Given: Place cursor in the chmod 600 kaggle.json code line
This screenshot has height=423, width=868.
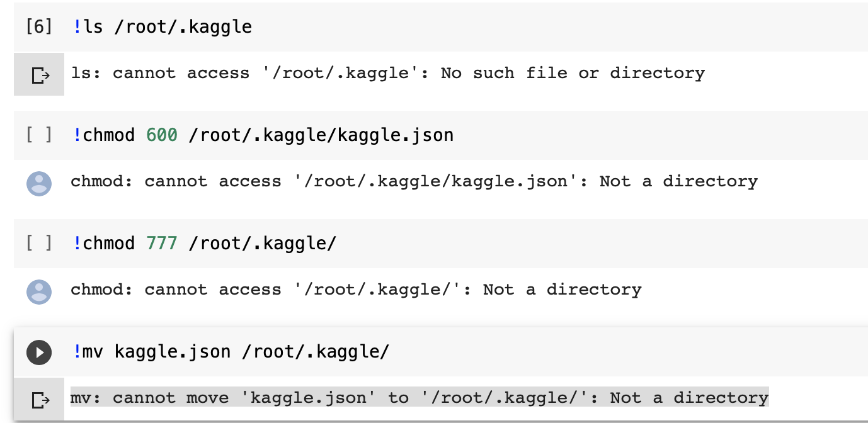Looking at the screenshot, I should 263,135.
